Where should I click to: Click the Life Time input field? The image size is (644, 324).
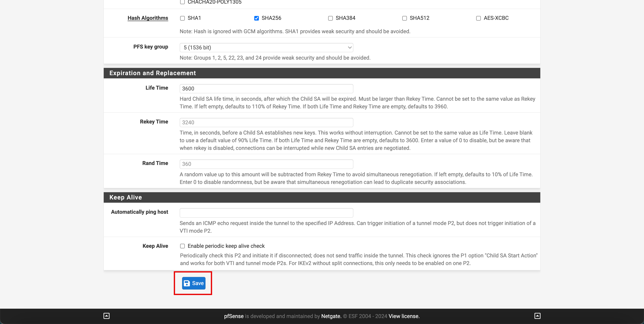(x=266, y=88)
